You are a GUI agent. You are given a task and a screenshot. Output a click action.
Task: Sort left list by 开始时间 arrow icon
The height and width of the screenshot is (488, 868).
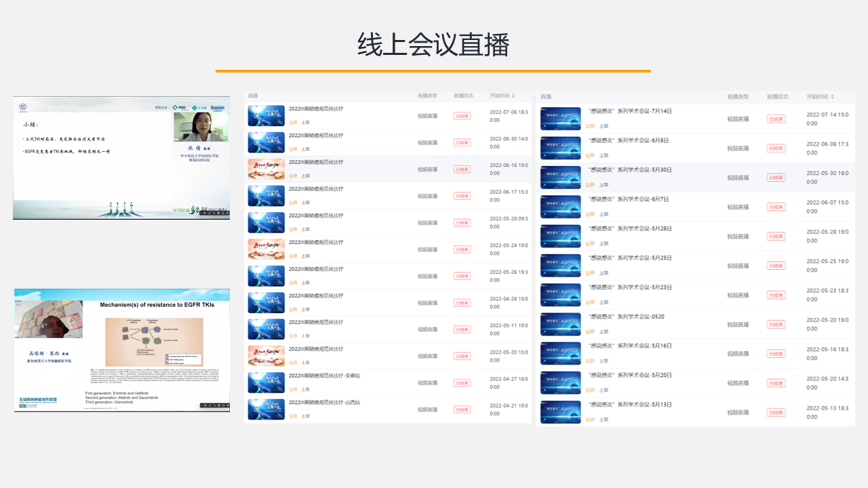[513, 96]
